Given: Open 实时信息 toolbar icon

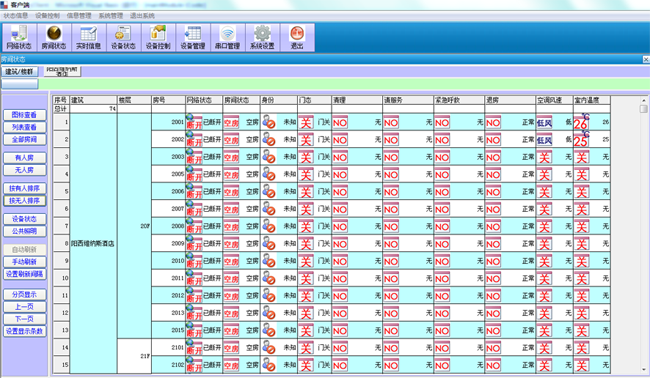Looking at the screenshot, I should tap(89, 38).
